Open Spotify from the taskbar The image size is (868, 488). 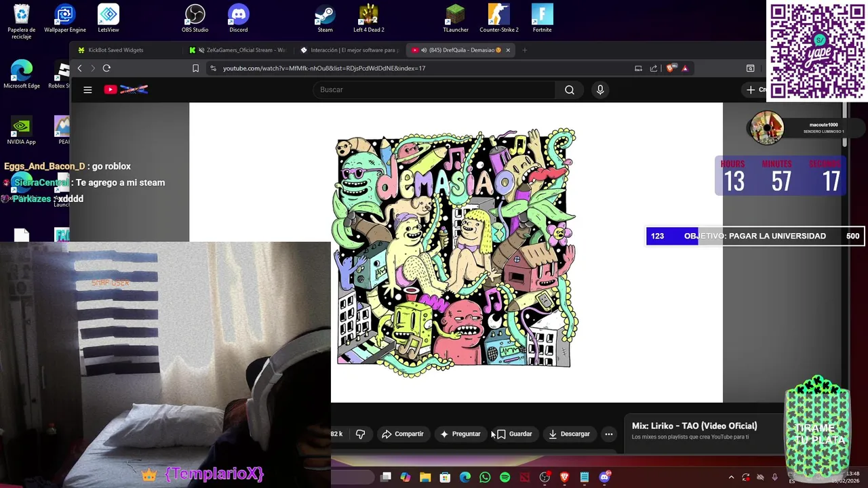point(505,477)
